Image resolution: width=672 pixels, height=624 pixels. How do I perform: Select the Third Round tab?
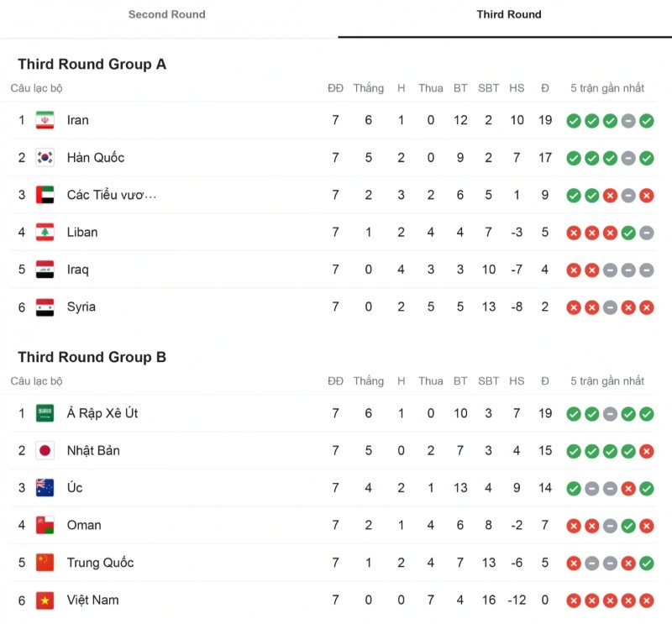click(x=508, y=14)
